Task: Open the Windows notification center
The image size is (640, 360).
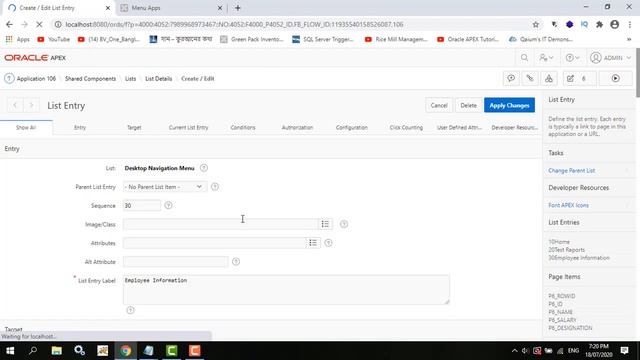Action: [624, 351]
